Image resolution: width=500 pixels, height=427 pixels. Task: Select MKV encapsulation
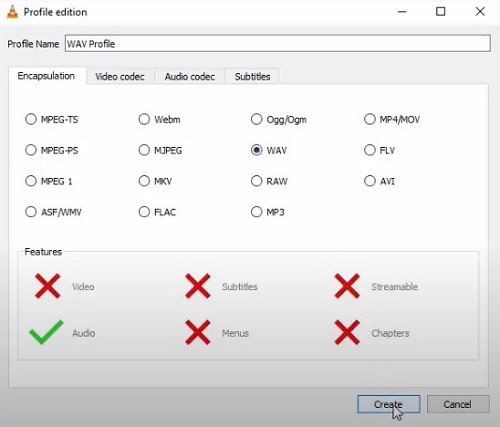click(144, 181)
